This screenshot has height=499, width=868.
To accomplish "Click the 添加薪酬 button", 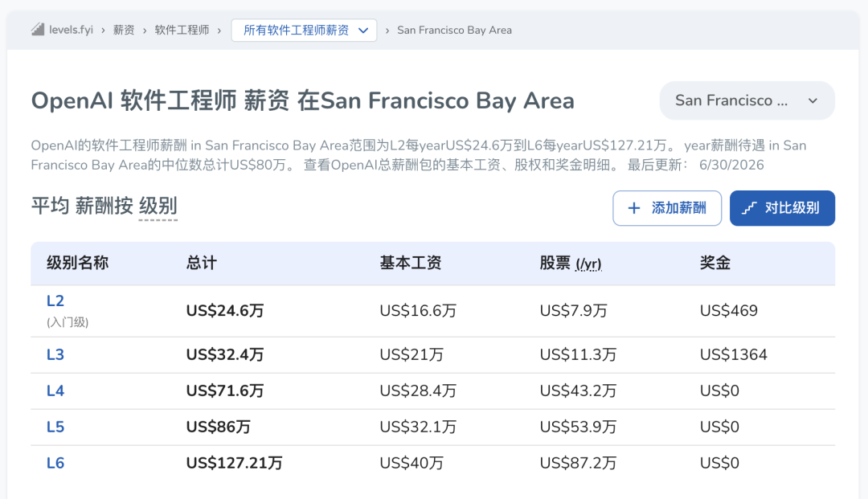I will click(667, 208).
